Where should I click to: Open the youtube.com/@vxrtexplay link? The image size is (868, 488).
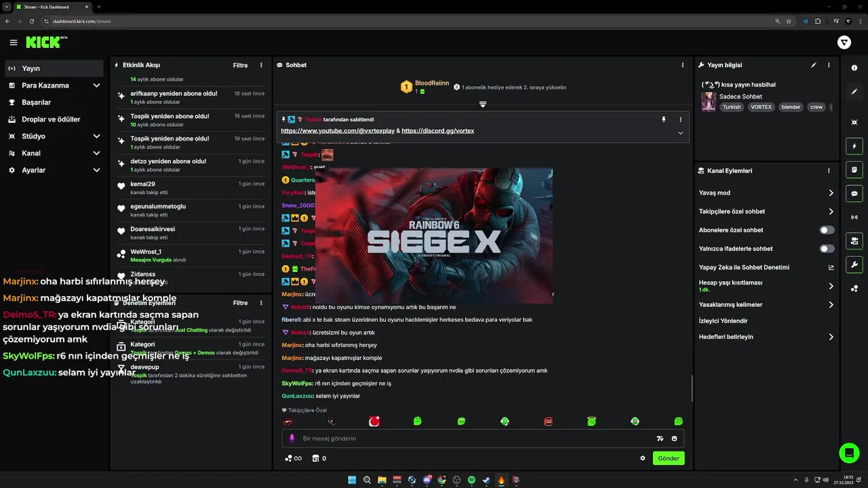tap(338, 130)
